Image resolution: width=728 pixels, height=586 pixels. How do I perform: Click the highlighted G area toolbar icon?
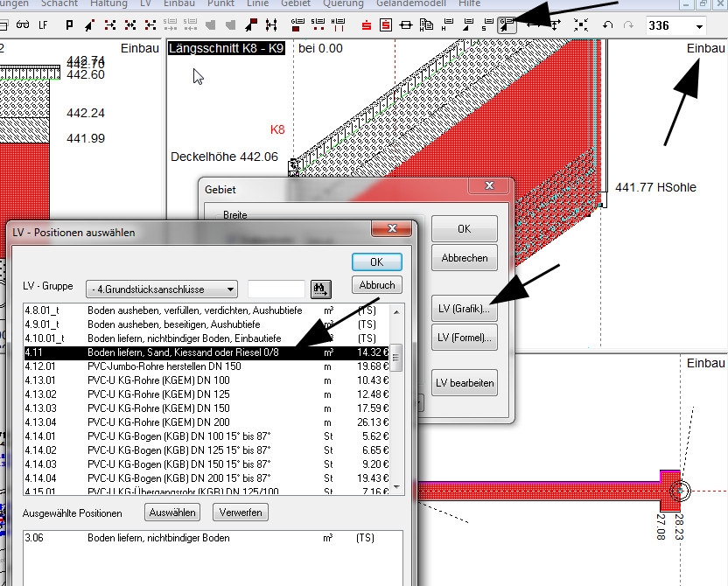click(508, 25)
